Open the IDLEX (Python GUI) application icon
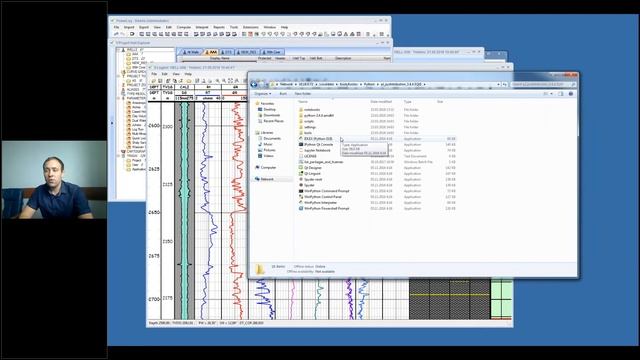This screenshot has width=640, height=360. point(301,139)
